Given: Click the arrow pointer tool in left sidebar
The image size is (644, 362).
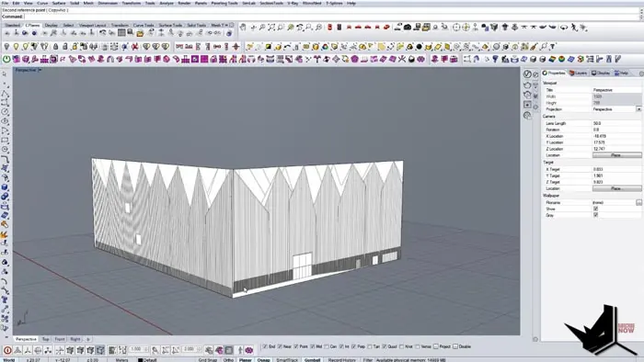Looking at the screenshot, I should [5, 74].
